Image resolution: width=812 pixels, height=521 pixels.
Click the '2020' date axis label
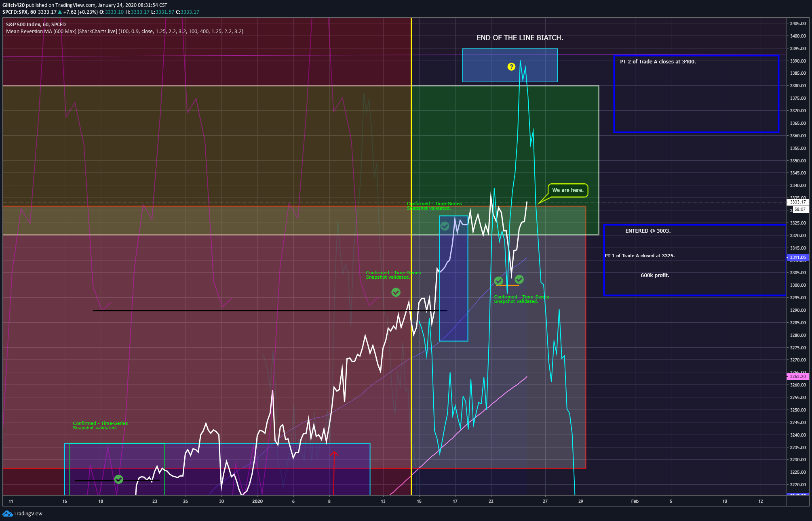click(257, 501)
